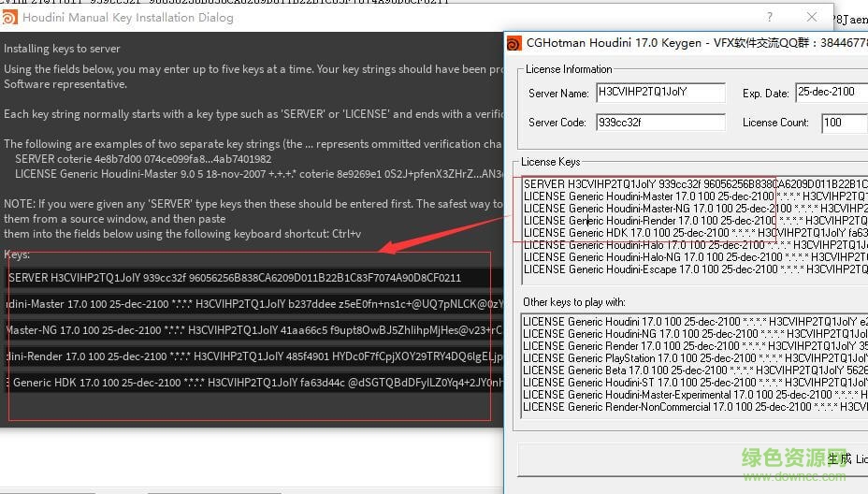Select the Houdini-Render line in License Keys
Image resolution: width=868 pixels, height=494 pixels.
point(695,221)
